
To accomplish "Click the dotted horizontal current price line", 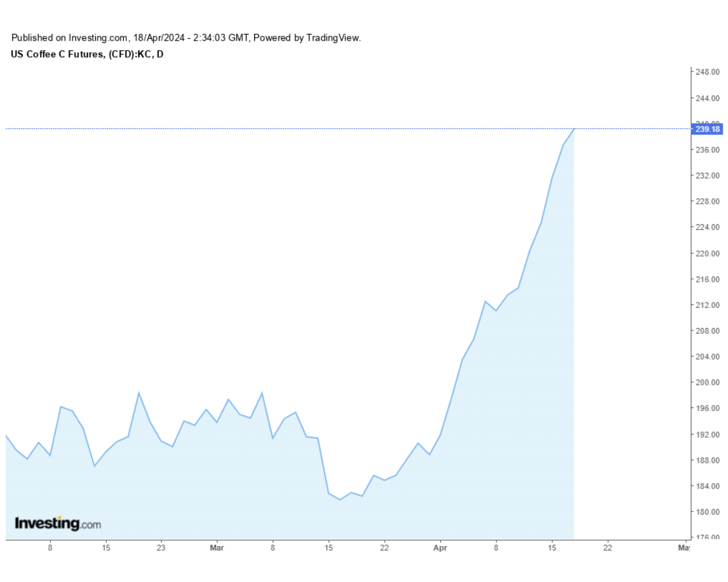I will pos(303,129).
